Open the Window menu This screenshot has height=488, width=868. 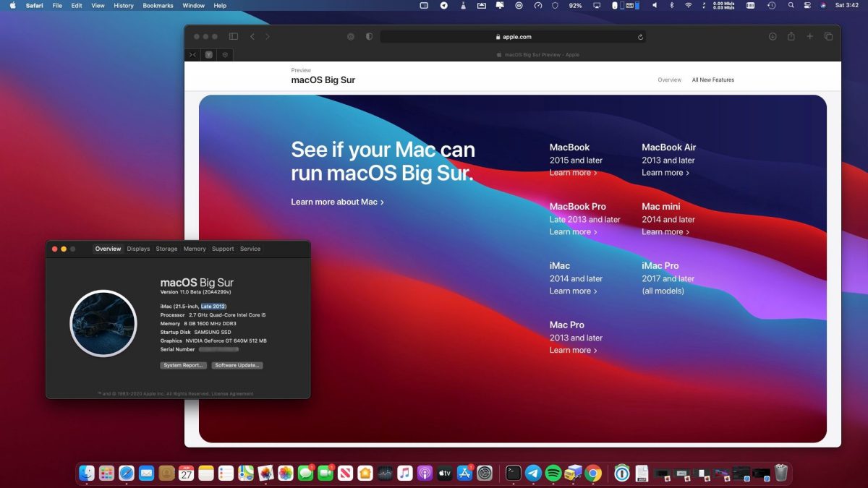[193, 5]
